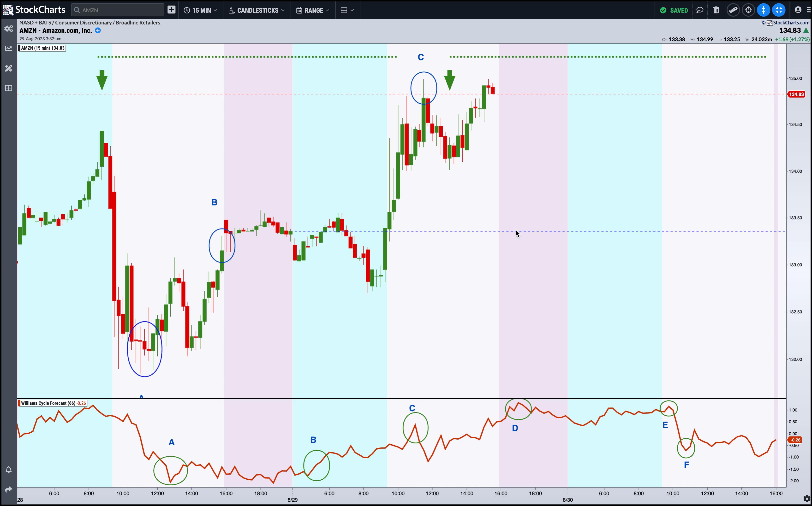
Task: Toggle the blue compress vertical arrows button
Action: pyautogui.click(x=764, y=10)
